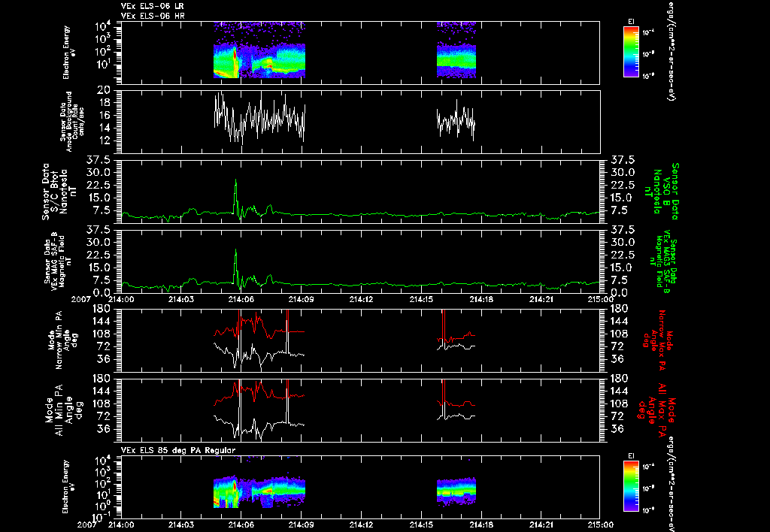
Task: Click "214:06" on the bottom time axis
Action: point(241,524)
